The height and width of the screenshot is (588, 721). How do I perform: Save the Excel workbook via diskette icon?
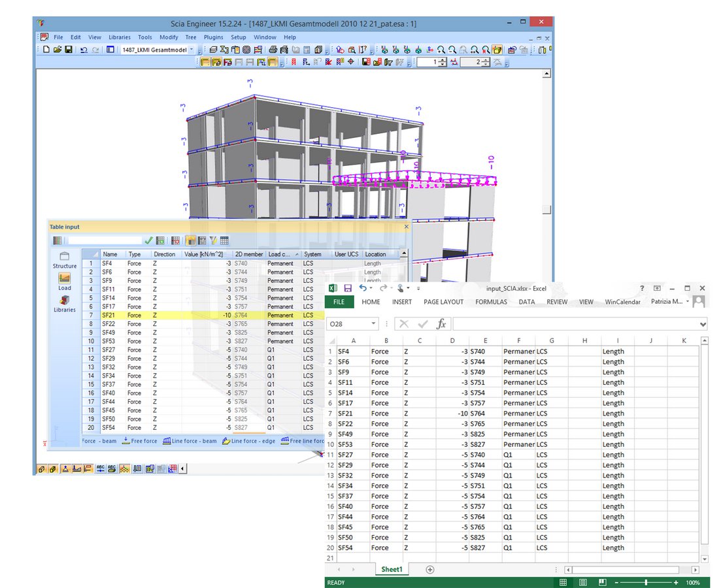[348, 288]
